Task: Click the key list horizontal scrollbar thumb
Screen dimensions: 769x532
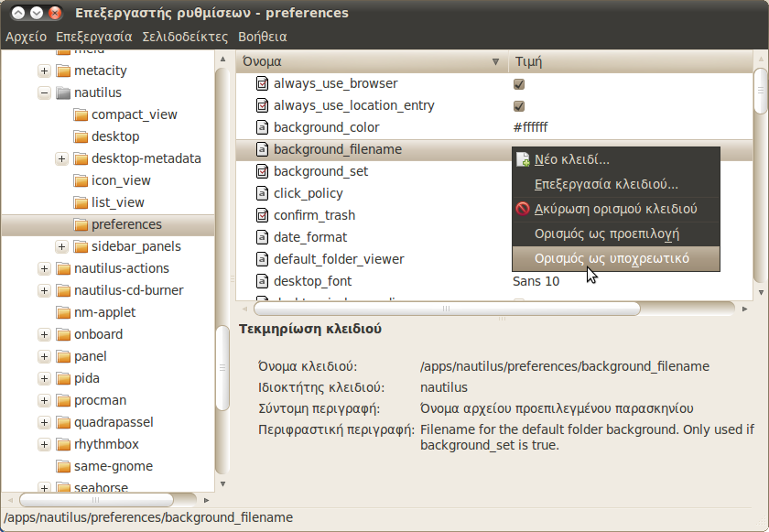Action: [x=447, y=309]
